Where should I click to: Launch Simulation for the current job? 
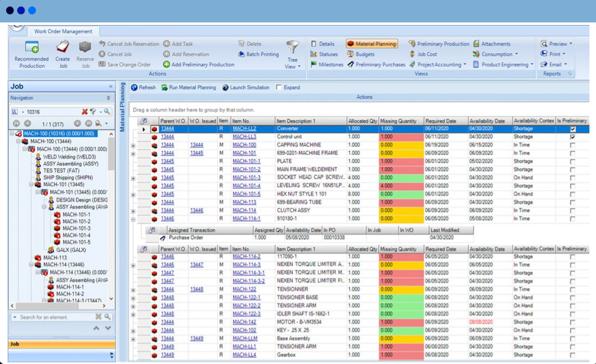pos(247,87)
